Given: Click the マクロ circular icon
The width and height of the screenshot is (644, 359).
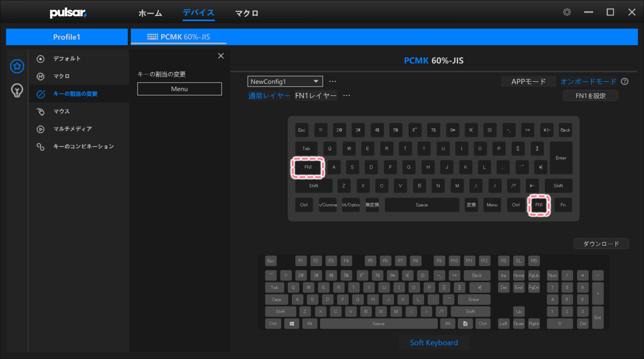Looking at the screenshot, I should [41, 76].
